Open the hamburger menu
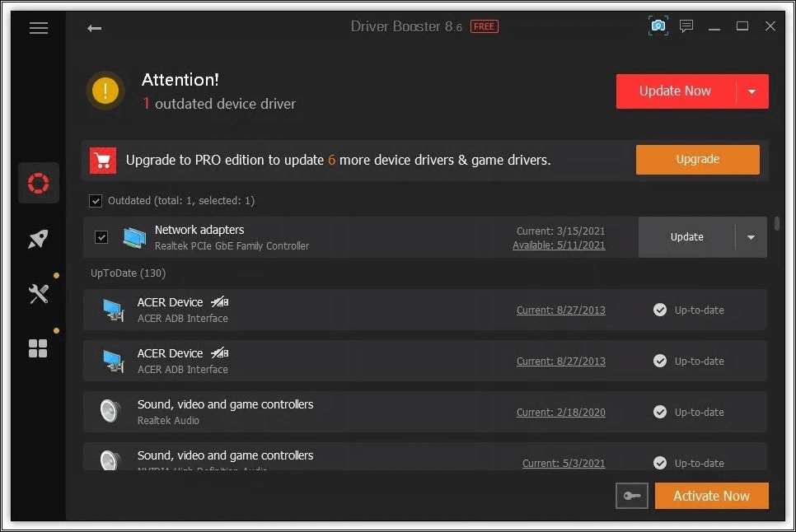The width and height of the screenshot is (796, 532). click(39, 28)
